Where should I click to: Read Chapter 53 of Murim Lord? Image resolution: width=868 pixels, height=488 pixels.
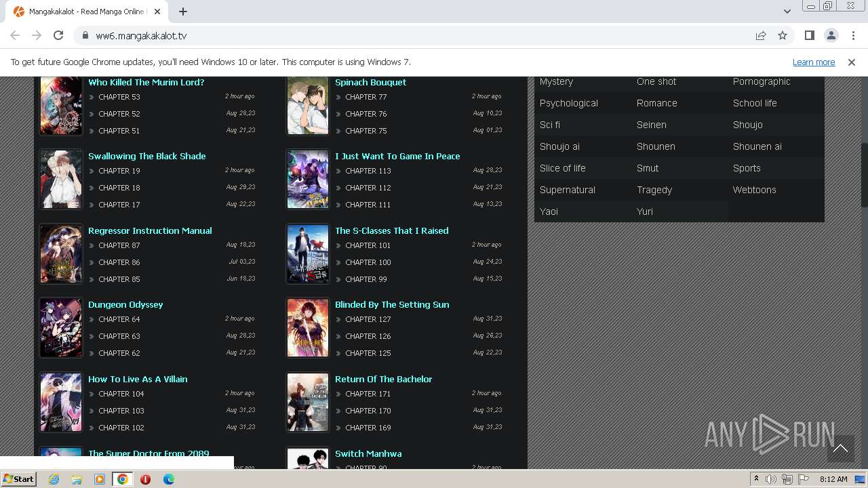coord(119,97)
